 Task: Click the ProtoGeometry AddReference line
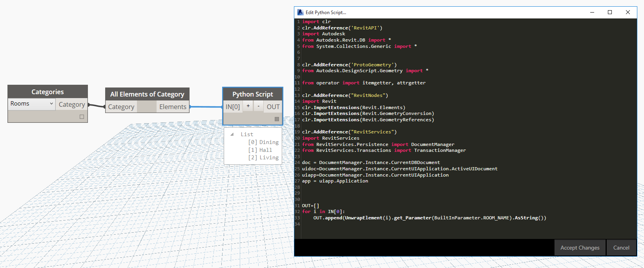coord(349,65)
